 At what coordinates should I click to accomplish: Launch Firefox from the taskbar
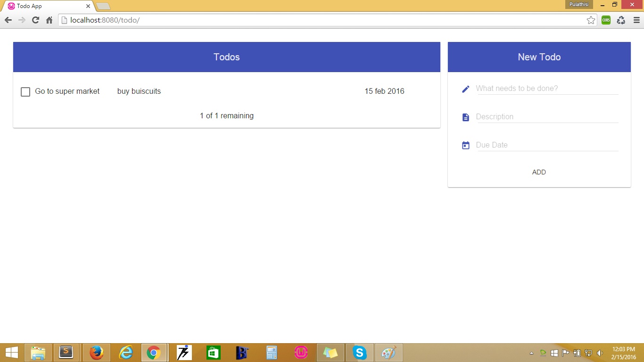(x=96, y=353)
